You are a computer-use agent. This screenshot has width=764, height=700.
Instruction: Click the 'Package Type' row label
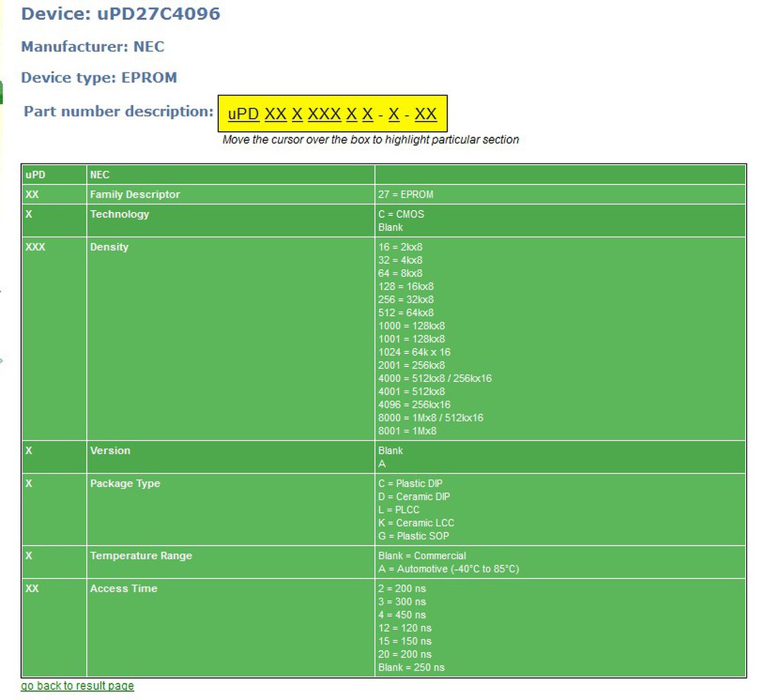[x=125, y=484]
